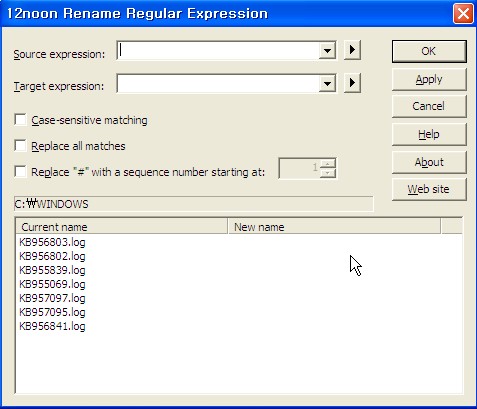Select KB956803.log in the list

(52, 242)
